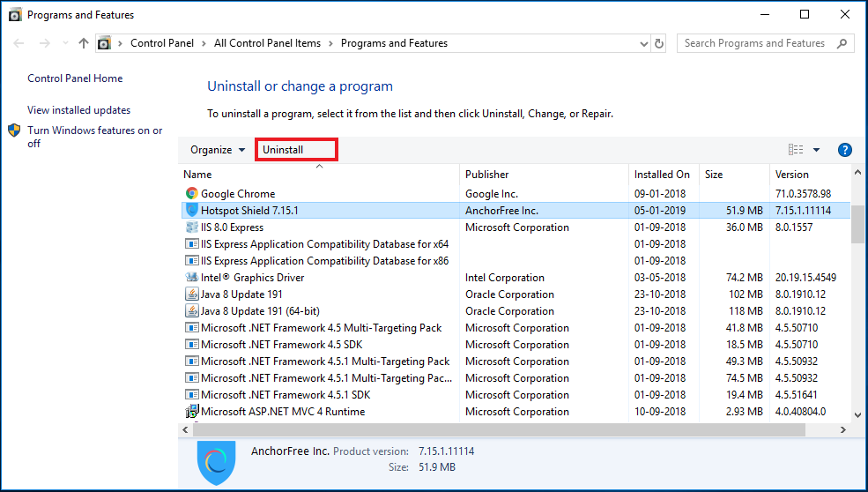Click the 74.2 MB size cell
The height and width of the screenshot is (492, 868).
(744, 278)
